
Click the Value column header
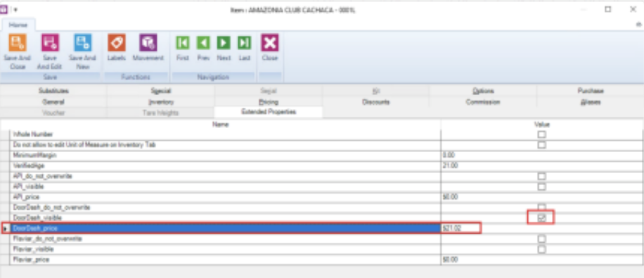coord(542,124)
